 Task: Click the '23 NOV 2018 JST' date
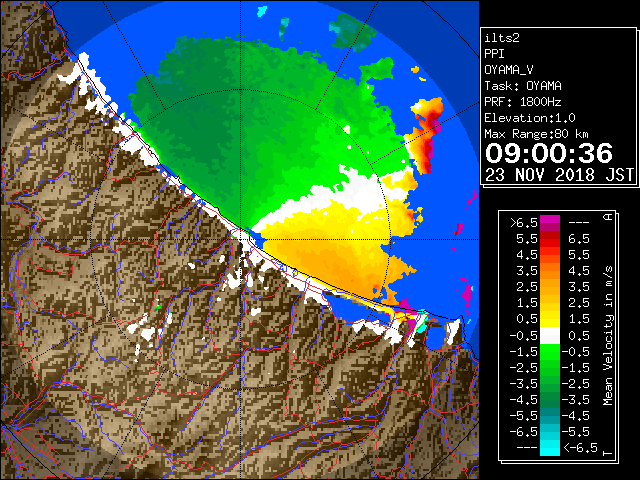pos(559,175)
